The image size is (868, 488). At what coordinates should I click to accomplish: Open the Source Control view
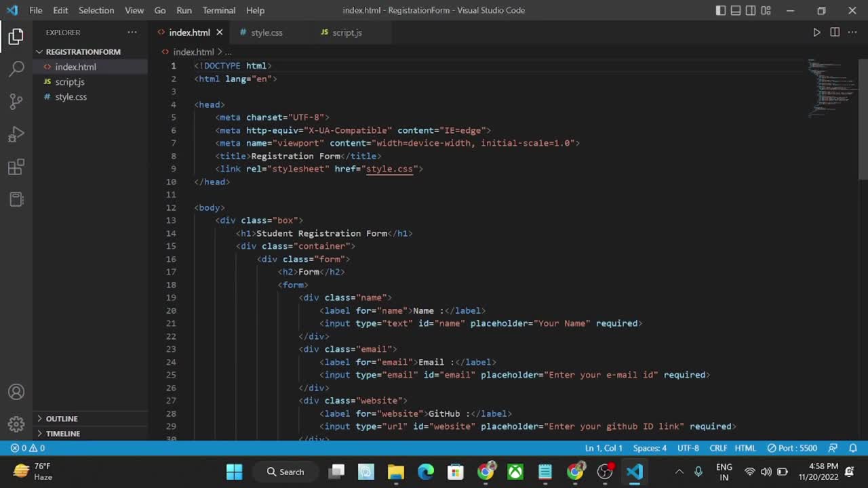(x=16, y=102)
